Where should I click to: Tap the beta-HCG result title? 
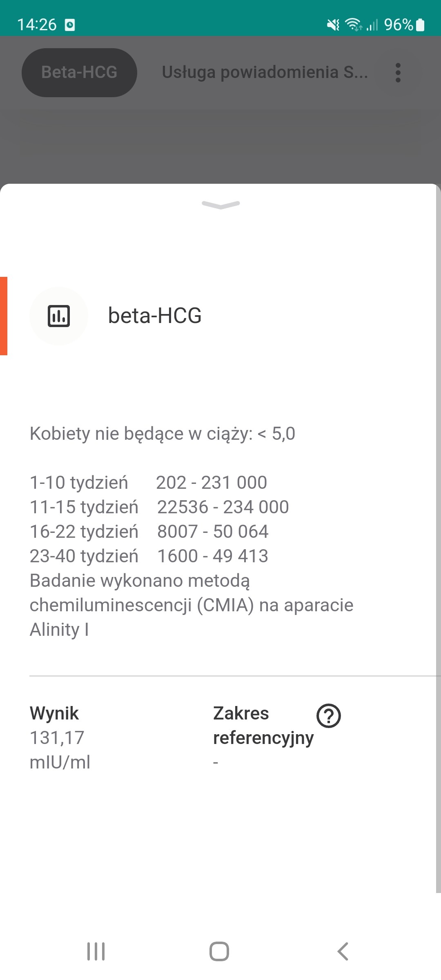(155, 316)
